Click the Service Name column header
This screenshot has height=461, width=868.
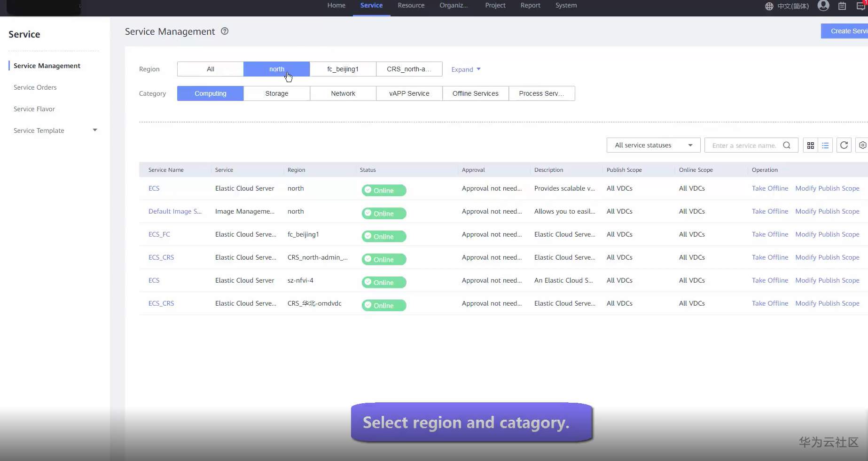(166, 170)
